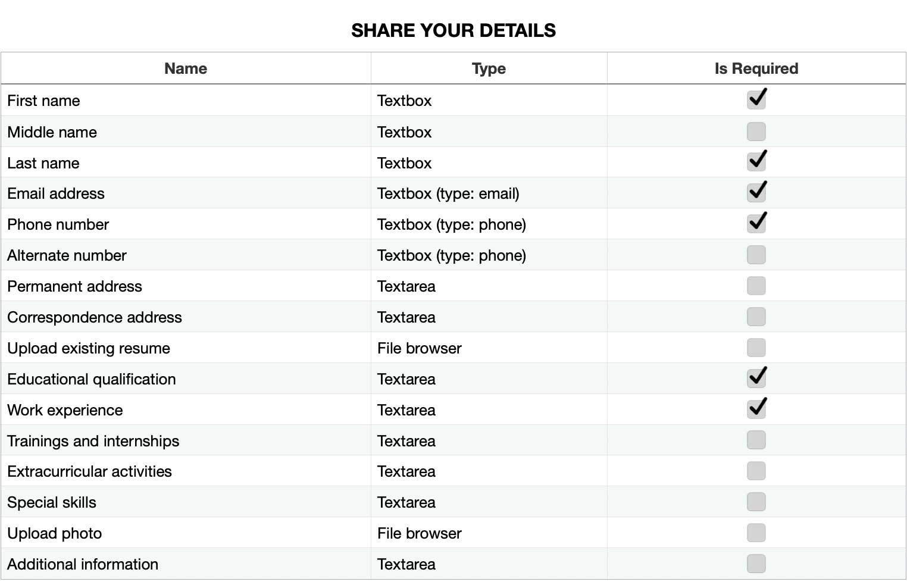907x588 pixels.
Task: Click the Is Required column header
Action: (756, 68)
